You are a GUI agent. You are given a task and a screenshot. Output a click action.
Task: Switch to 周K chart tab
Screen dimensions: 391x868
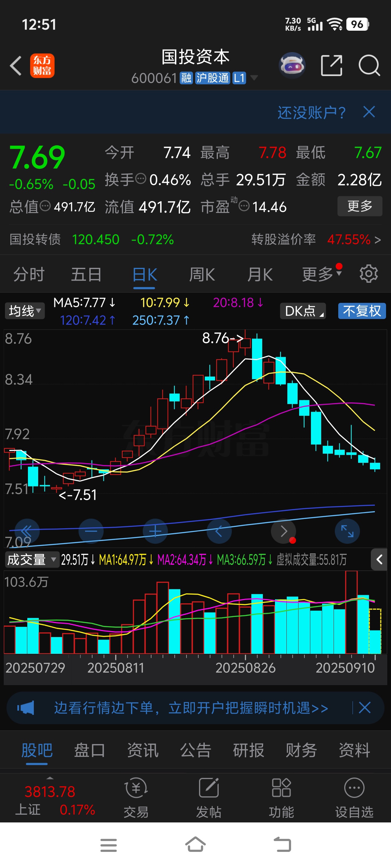(202, 274)
